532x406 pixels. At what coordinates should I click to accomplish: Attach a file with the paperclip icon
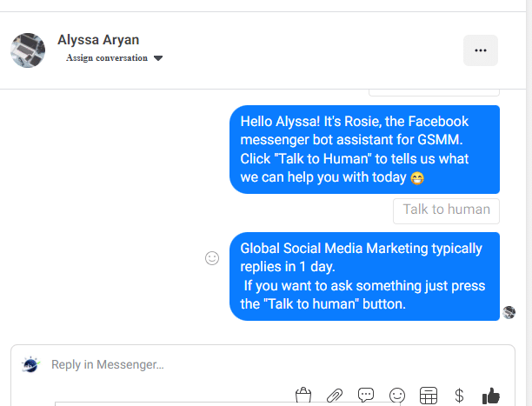[335, 396]
